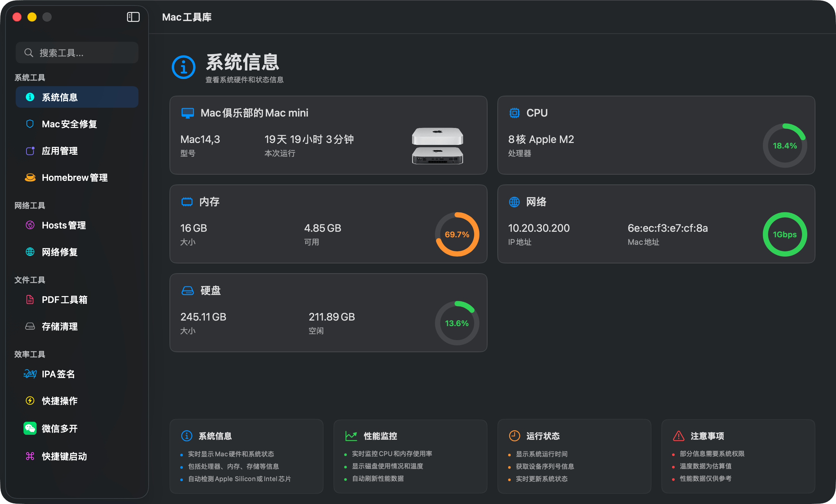
Task: Open IPA签名 tool
Action: [x=58, y=374]
